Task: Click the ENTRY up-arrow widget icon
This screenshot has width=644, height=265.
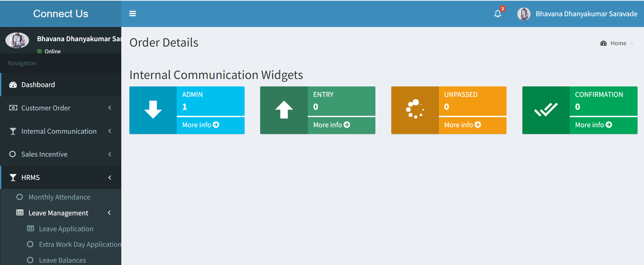Action: [x=284, y=110]
